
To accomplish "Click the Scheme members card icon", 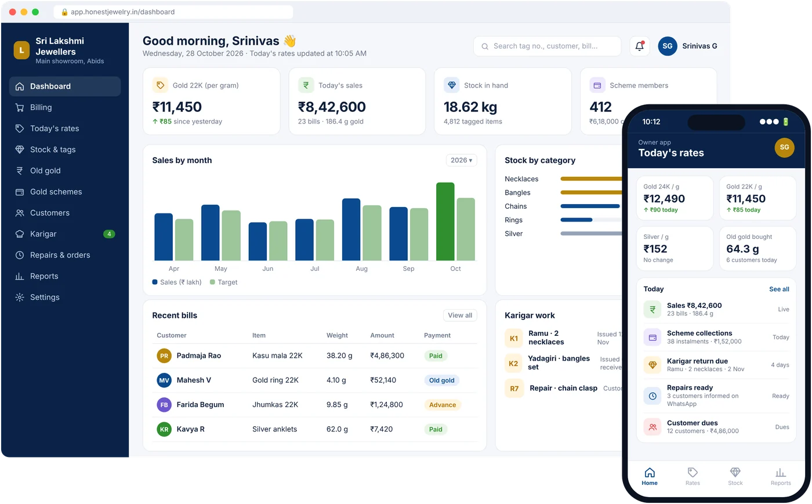I will 597,85.
